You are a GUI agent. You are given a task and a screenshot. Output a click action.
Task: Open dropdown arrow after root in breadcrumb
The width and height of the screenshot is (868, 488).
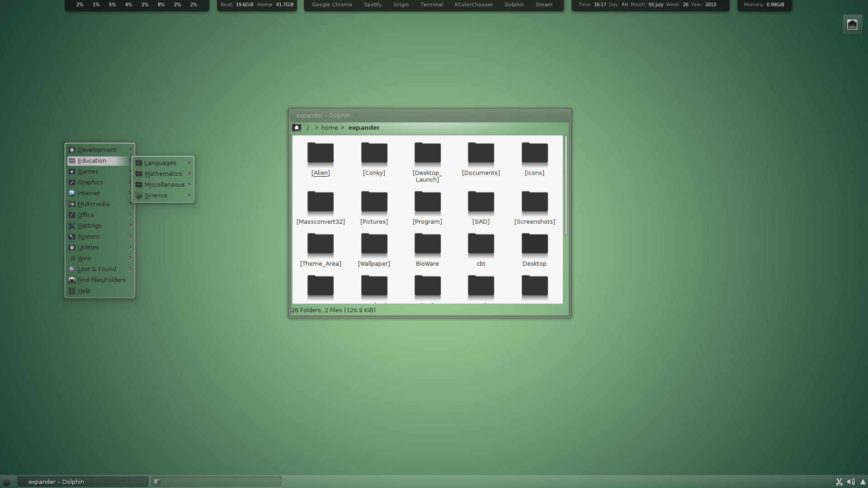tap(316, 128)
